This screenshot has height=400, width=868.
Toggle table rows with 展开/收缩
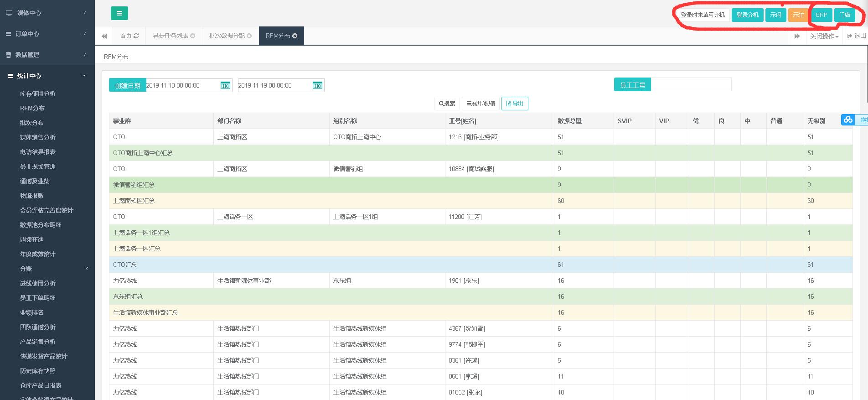480,104
